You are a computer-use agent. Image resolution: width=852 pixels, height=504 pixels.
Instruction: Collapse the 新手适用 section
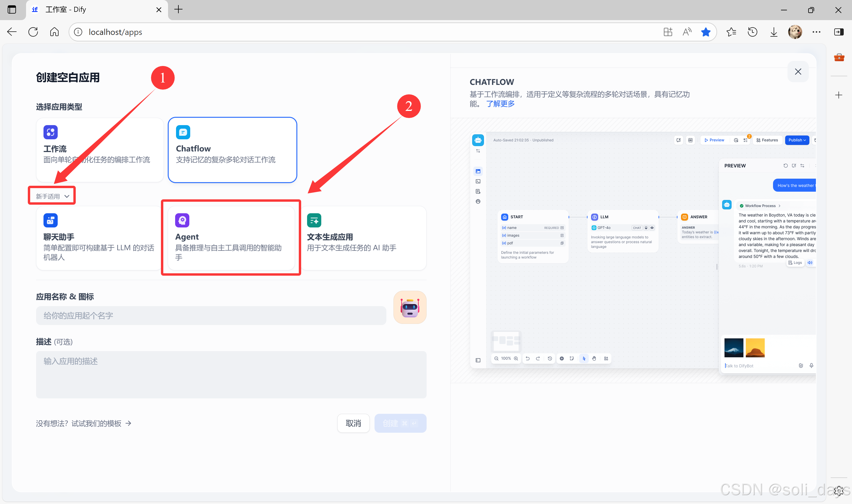[x=52, y=196]
